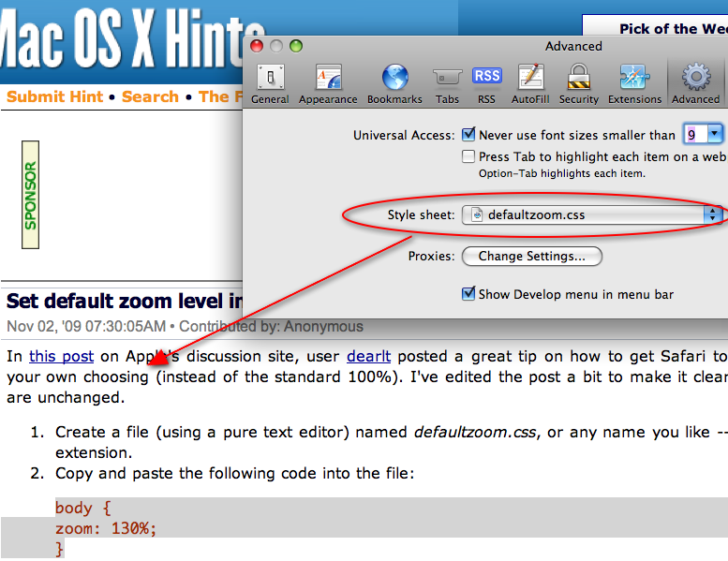Open the 'this post' link
Screen dimensions: 728x561
click(x=61, y=357)
